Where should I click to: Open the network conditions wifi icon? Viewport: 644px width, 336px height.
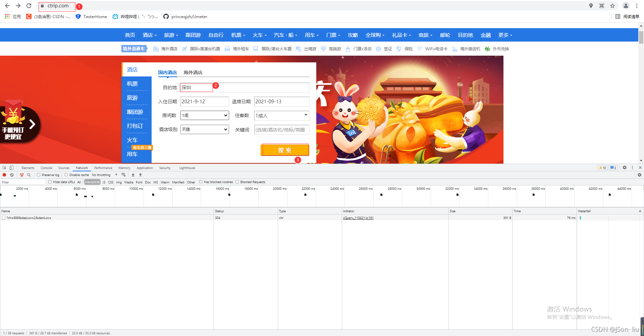pyautogui.click(x=123, y=175)
